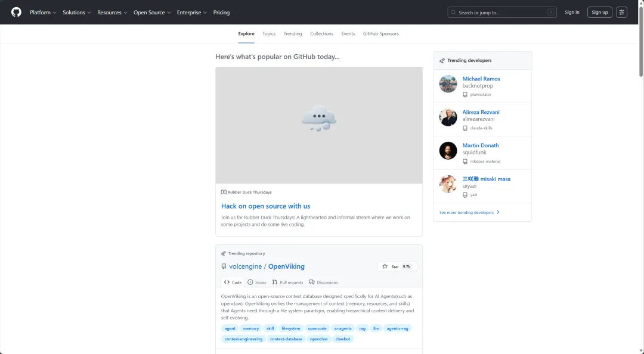644x354 pixels.
Task: Click the agent topic tag
Action: 230,328
